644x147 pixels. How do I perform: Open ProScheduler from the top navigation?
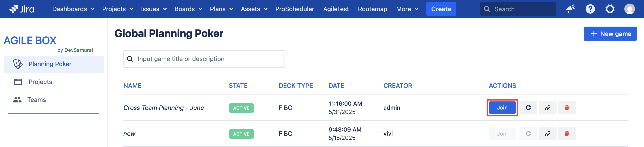coord(294,9)
